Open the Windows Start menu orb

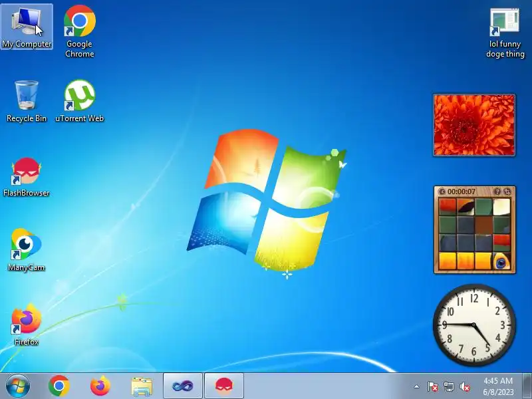pyautogui.click(x=18, y=386)
